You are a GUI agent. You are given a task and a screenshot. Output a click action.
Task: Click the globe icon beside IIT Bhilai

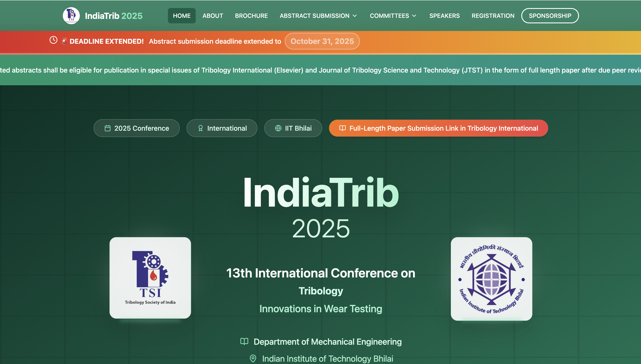(x=278, y=128)
